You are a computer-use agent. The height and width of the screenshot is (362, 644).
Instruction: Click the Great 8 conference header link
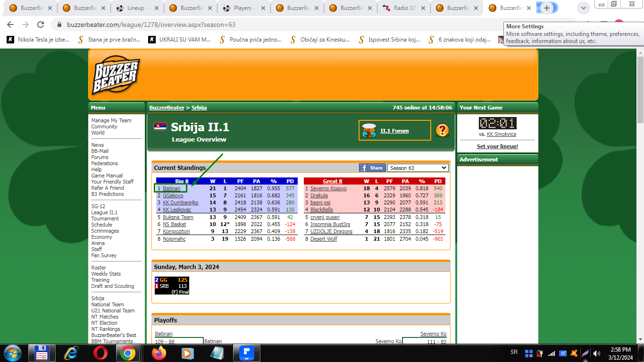(x=333, y=181)
